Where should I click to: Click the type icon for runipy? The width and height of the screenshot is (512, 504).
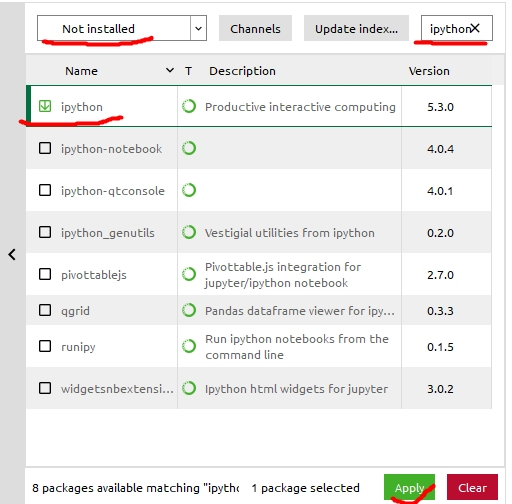(189, 346)
